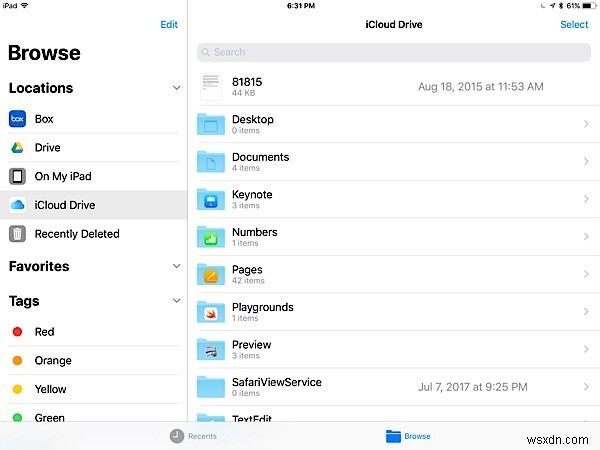Open the SafariViewService folder icon

[x=211, y=386]
